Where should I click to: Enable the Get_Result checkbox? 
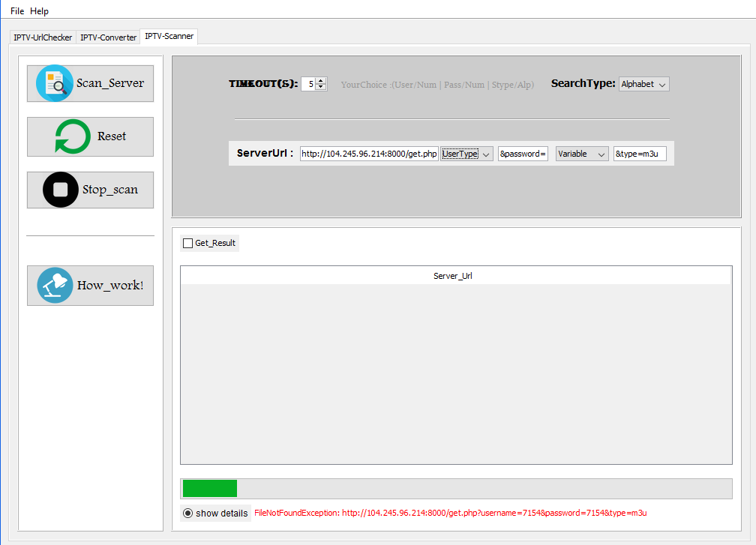click(x=187, y=244)
